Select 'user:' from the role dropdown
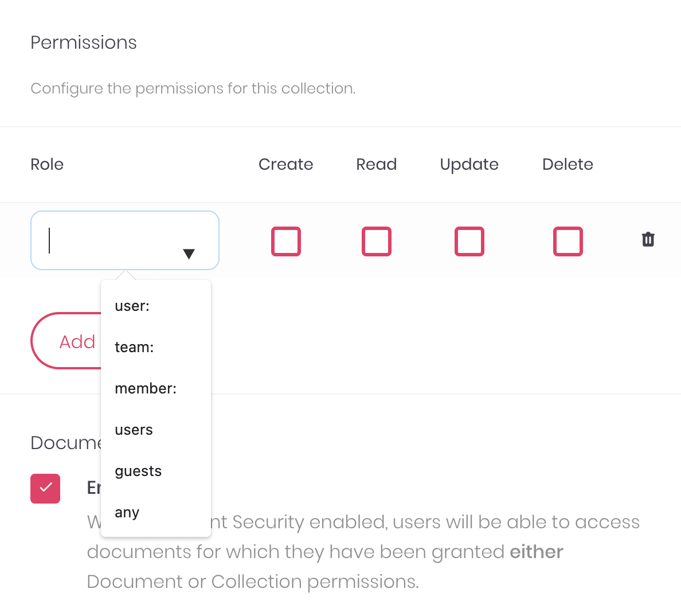The width and height of the screenshot is (681, 616). pyautogui.click(x=132, y=306)
